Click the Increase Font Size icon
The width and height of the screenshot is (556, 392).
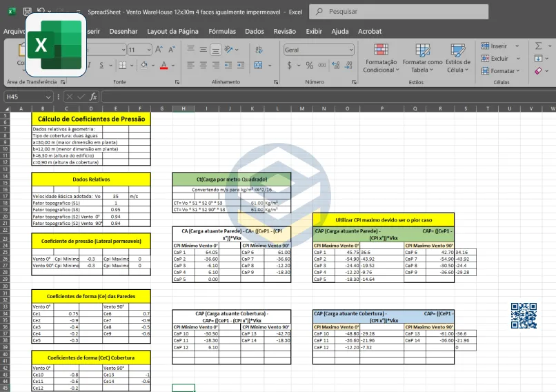pos(160,50)
